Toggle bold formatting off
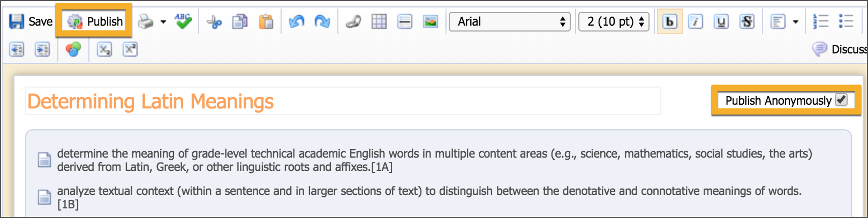 669,22
